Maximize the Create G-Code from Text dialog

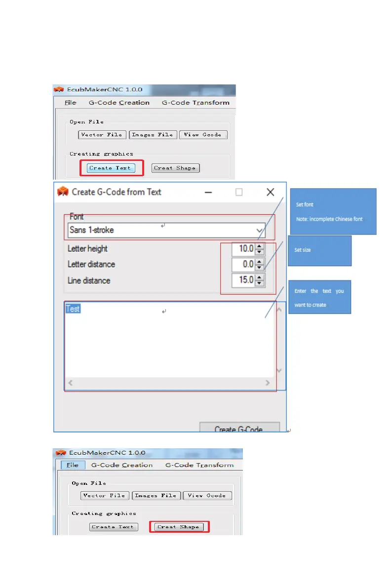coord(239,193)
